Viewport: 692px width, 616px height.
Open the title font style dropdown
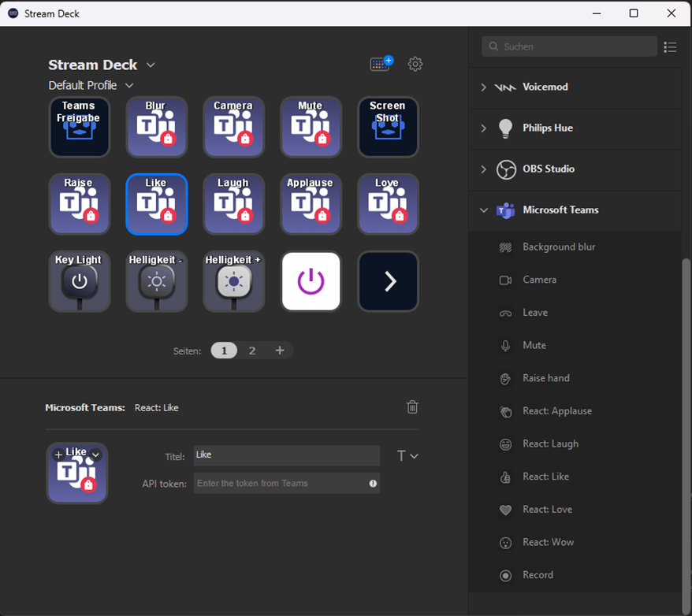pyautogui.click(x=407, y=455)
